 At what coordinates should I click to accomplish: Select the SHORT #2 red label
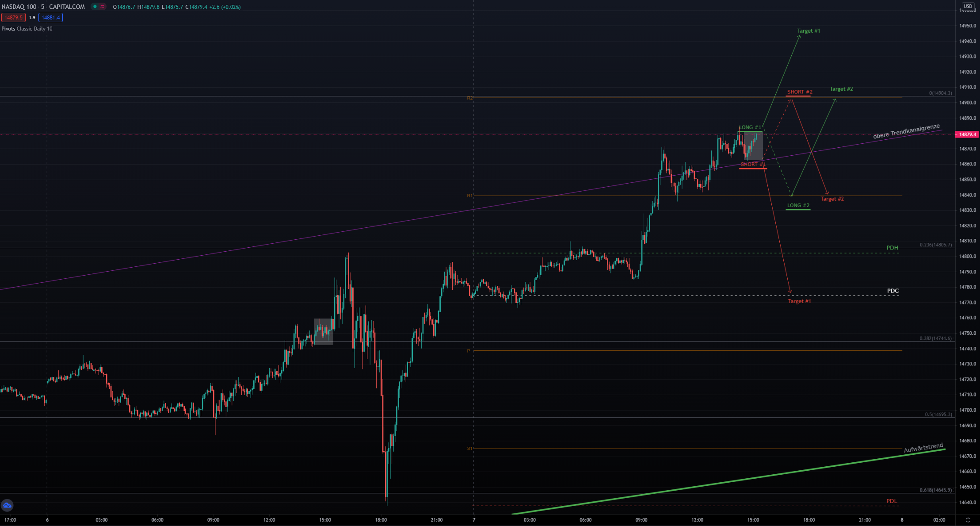(799, 92)
